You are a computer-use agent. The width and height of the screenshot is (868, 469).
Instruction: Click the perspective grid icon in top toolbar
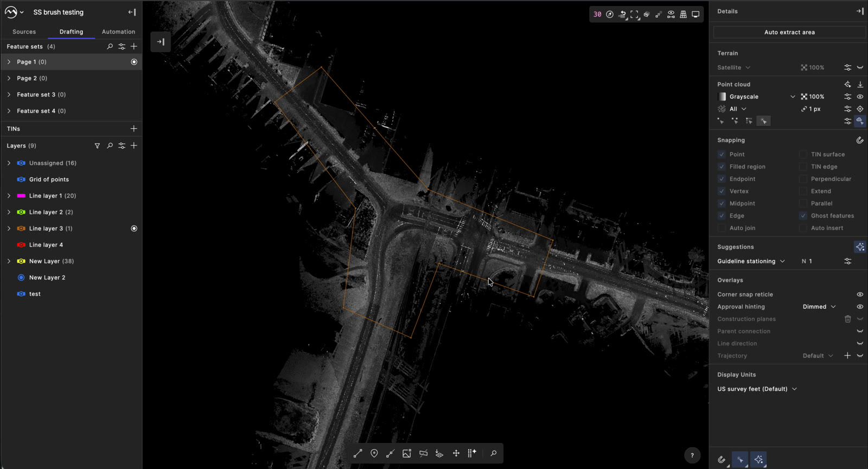click(x=683, y=15)
